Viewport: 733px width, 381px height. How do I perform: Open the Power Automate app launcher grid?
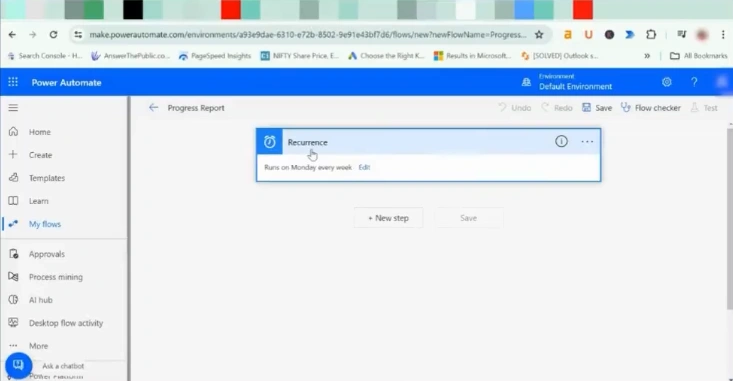13,82
